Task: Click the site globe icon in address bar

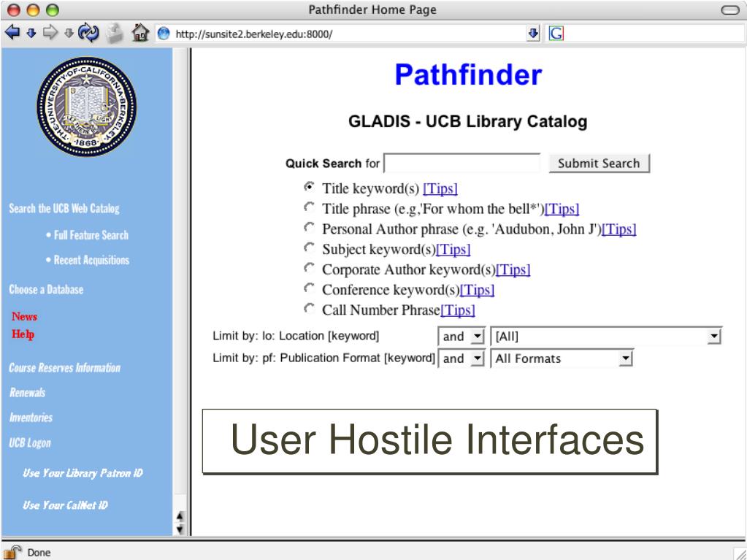Action: pyautogui.click(x=164, y=34)
